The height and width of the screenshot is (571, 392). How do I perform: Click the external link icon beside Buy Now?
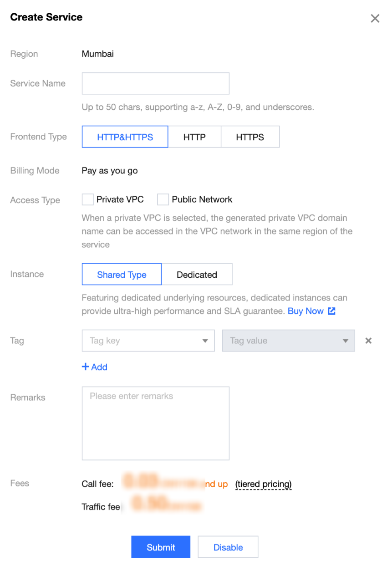click(332, 311)
